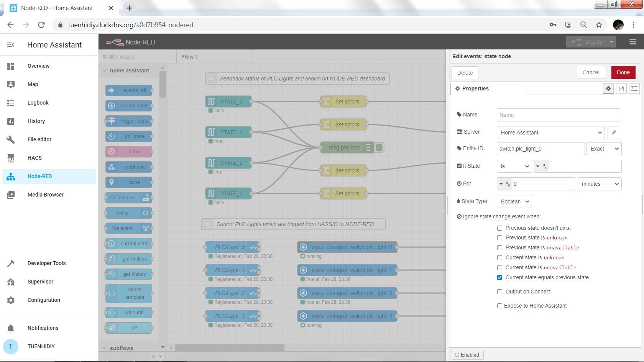The height and width of the screenshot is (362, 644).
Task: Open the For value type selector
Action: coord(504,184)
